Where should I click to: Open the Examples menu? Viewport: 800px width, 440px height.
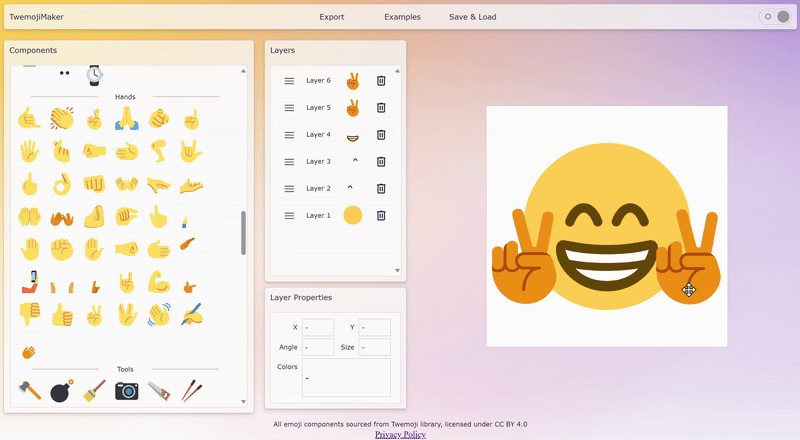point(402,17)
